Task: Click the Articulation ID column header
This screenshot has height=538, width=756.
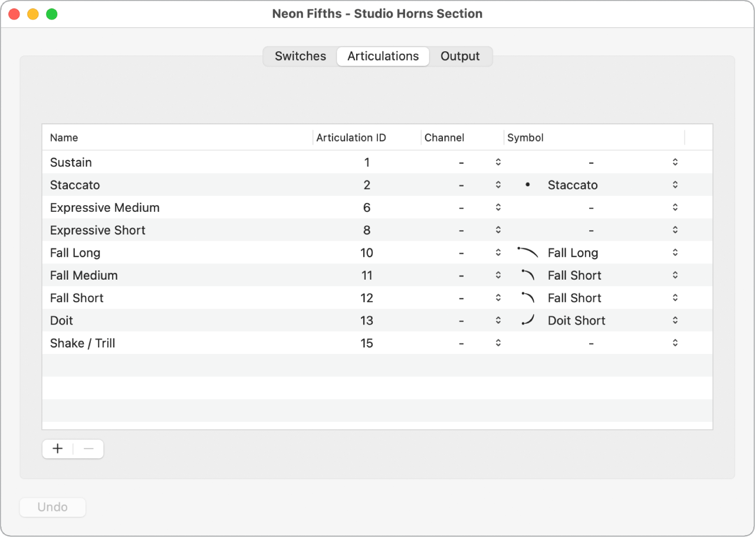Action: pyautogui.click(x=351, y=138)
